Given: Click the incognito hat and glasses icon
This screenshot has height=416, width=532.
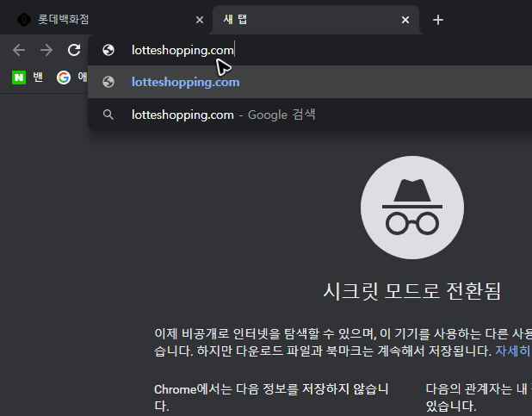Looking at the screenshot, I should (412, 208).
